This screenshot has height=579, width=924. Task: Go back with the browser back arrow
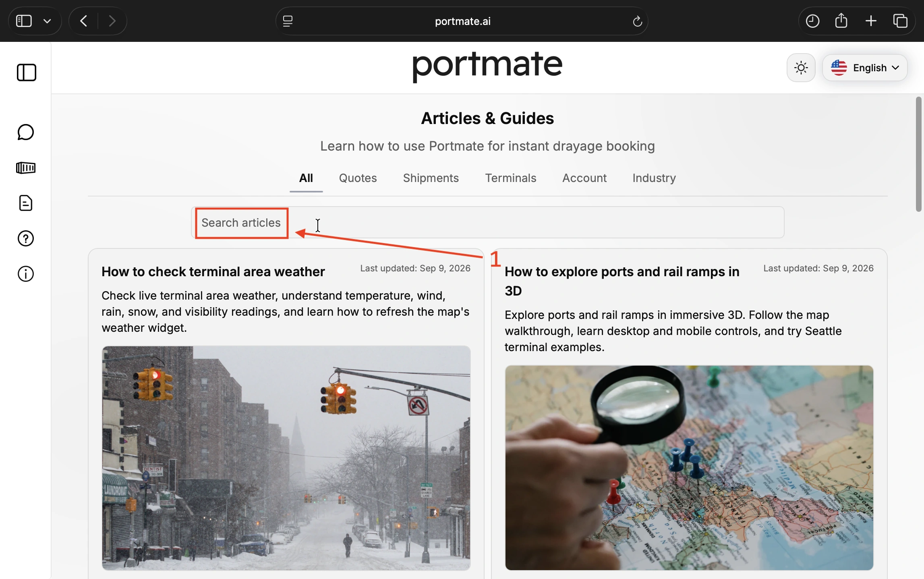pyautogui.click(x=83, y=21)
